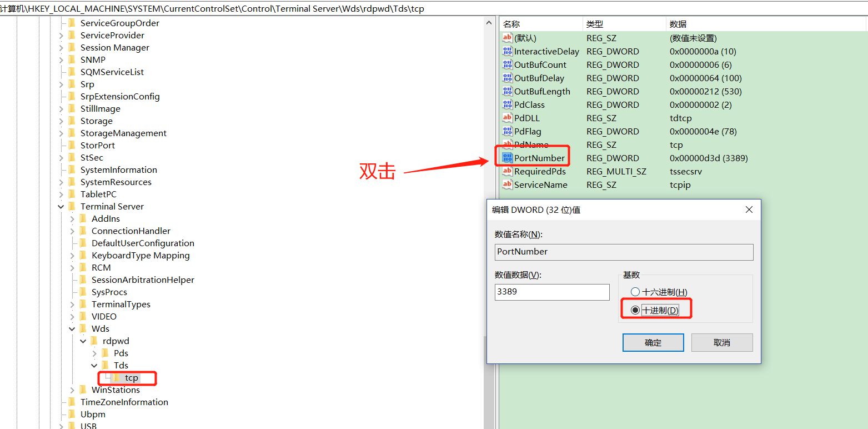Select the 十六进制 (hexadecimal) radio option
This screenshot has width=868, height=429.
[x=635, y=292]
